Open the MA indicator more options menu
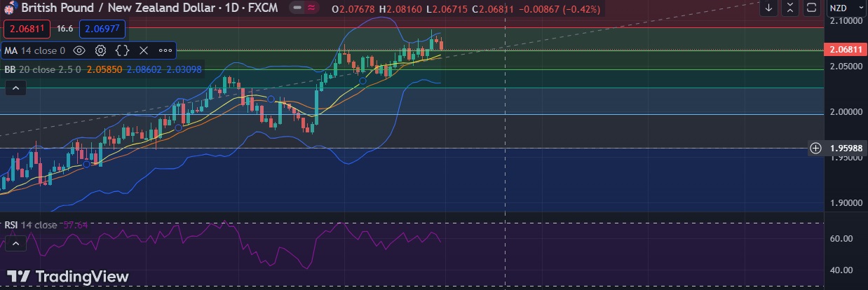This screenshot has width=868, height=290. coord(165,50)
